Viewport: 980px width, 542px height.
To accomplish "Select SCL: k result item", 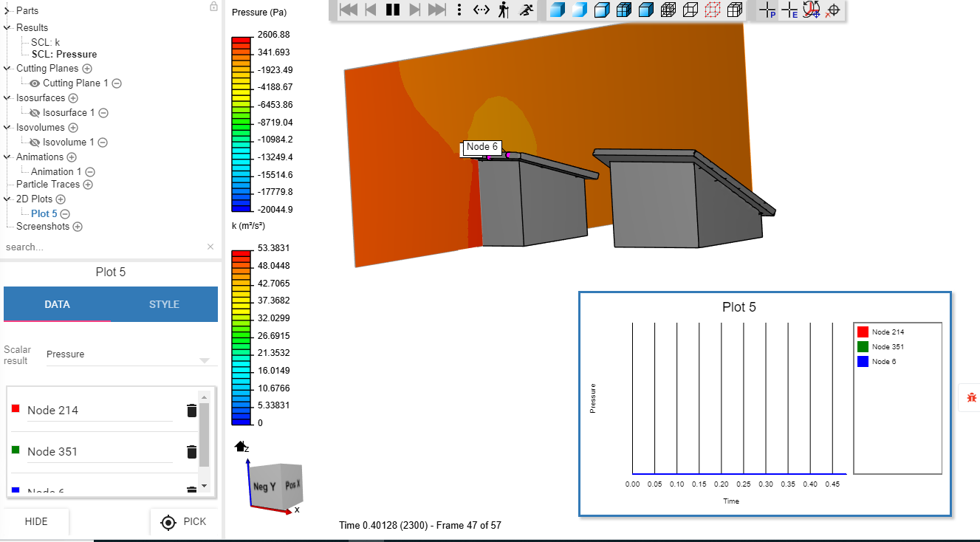I will pos(45,42).
